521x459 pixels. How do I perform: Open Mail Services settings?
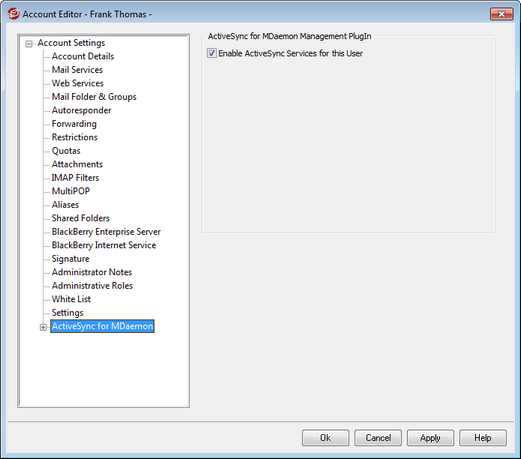point(77,70)
